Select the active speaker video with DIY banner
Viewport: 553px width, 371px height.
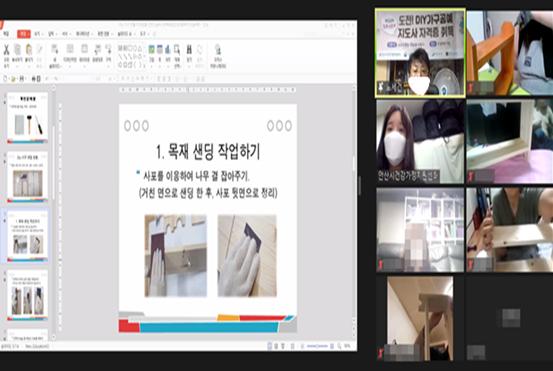(420, 53)
